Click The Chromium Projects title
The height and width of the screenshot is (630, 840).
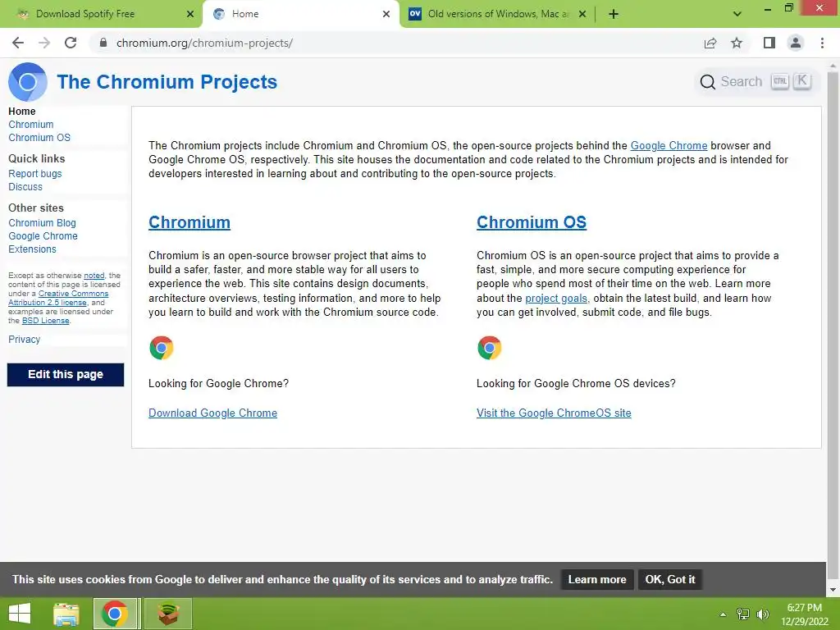[x=167, y=82]
